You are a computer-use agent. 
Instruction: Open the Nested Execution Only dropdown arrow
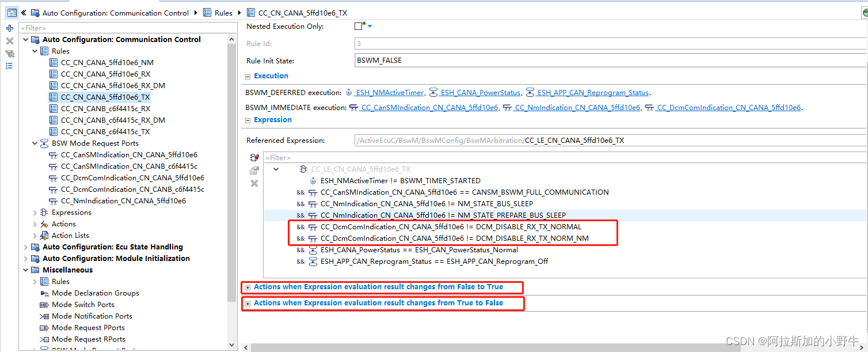pyautogui.click(x=369, y=26)
